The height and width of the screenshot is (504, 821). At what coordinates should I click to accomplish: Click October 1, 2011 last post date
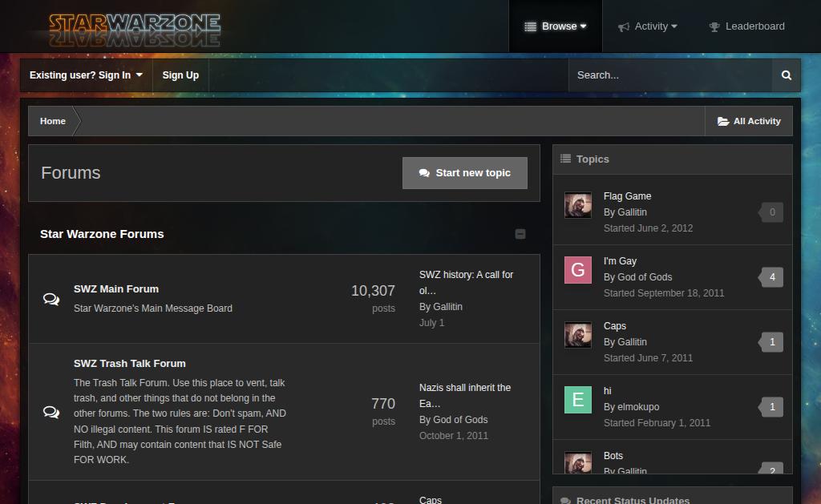pyautogui.click(x=454, y=436)
